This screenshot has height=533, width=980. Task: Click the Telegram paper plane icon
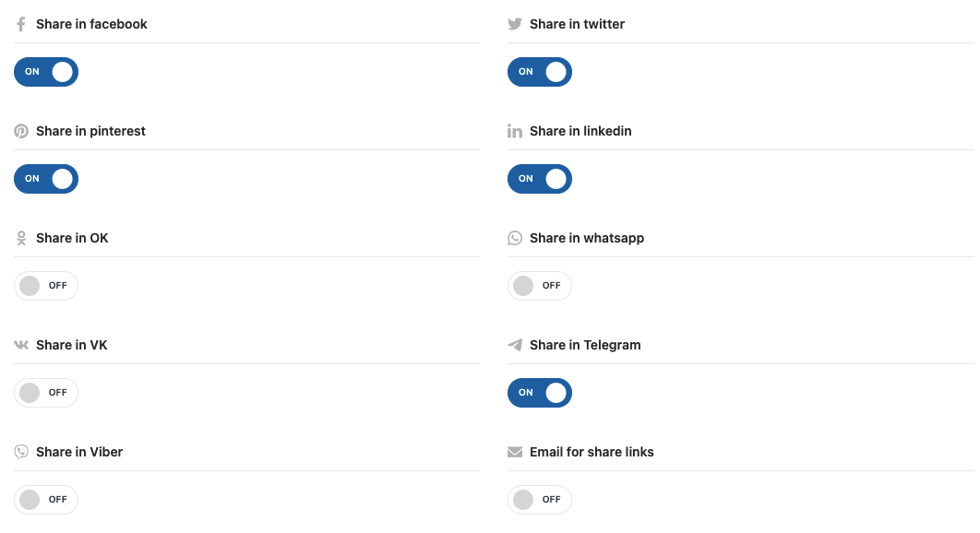coord(514,345)
